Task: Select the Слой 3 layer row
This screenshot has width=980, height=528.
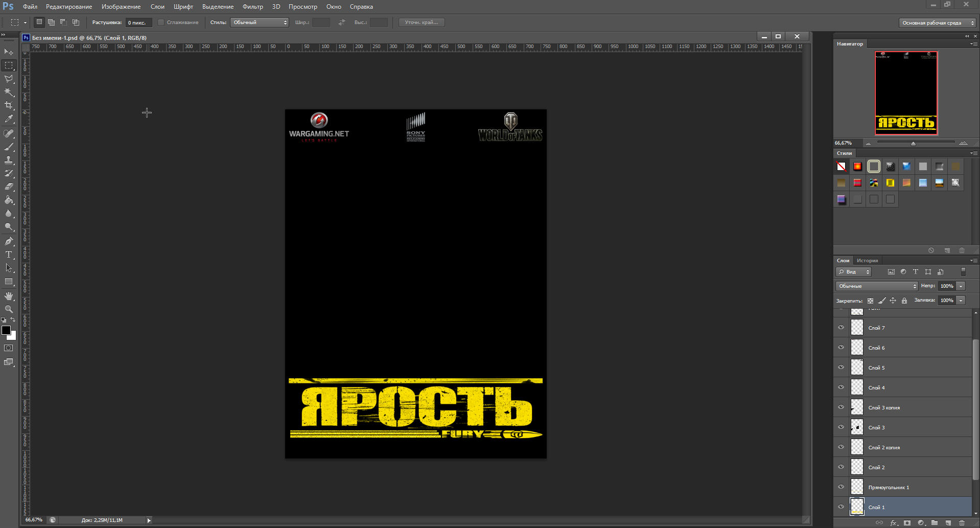Action: click(x=903, y=427)
